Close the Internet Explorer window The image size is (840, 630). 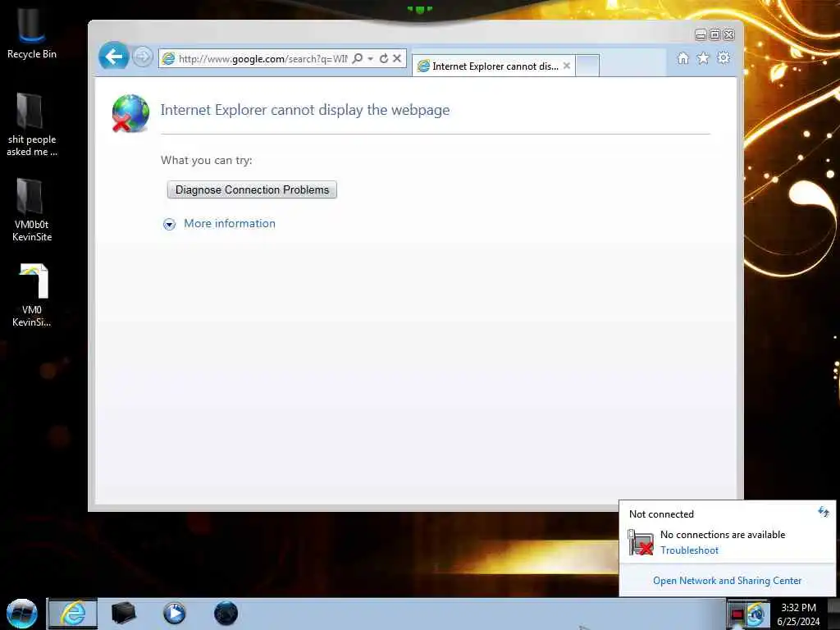click(x=728, y=34)
